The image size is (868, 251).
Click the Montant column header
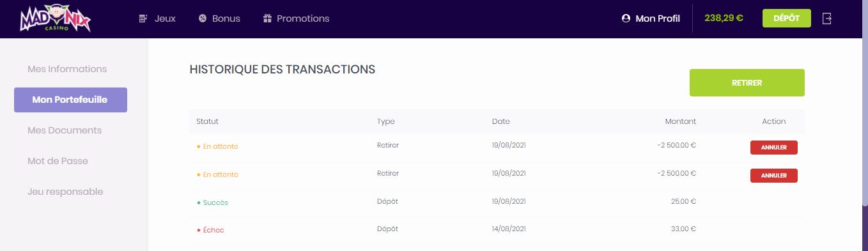680,121
